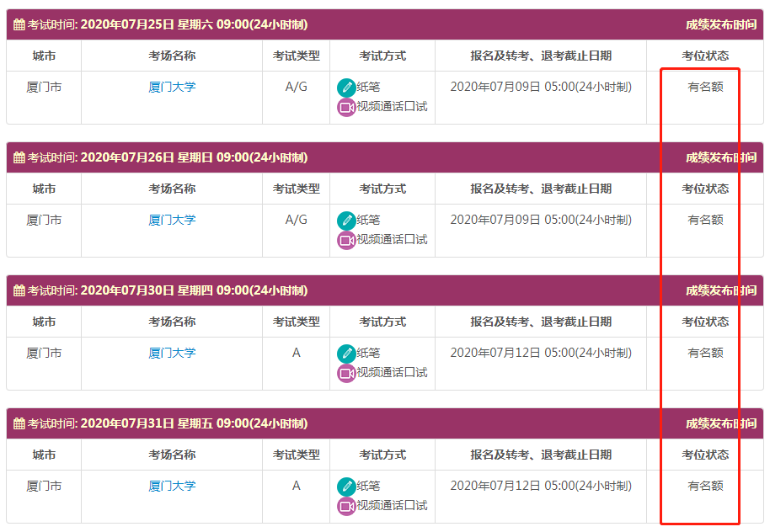770x532 pixels.
Task: Click the 纸笔 pencil icon in the 07月31日 session
Action: [x=346, y=487]
